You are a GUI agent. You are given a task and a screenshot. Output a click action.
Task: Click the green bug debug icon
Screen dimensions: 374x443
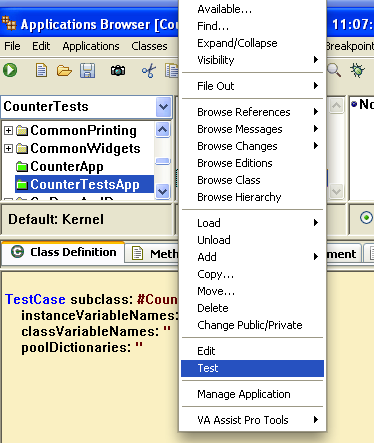point(357,70)
